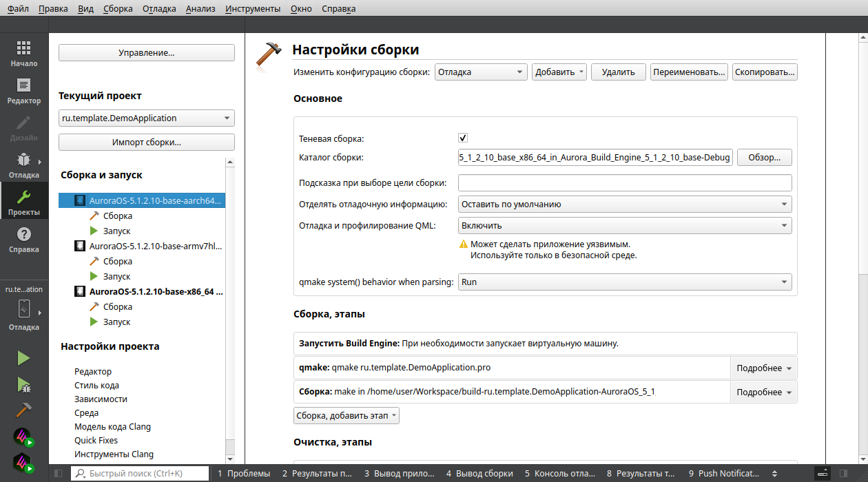This screenshot has height=482, width=868.
Task: Switch to Редактор mode in sidebar
Action: tap(24, 90)
